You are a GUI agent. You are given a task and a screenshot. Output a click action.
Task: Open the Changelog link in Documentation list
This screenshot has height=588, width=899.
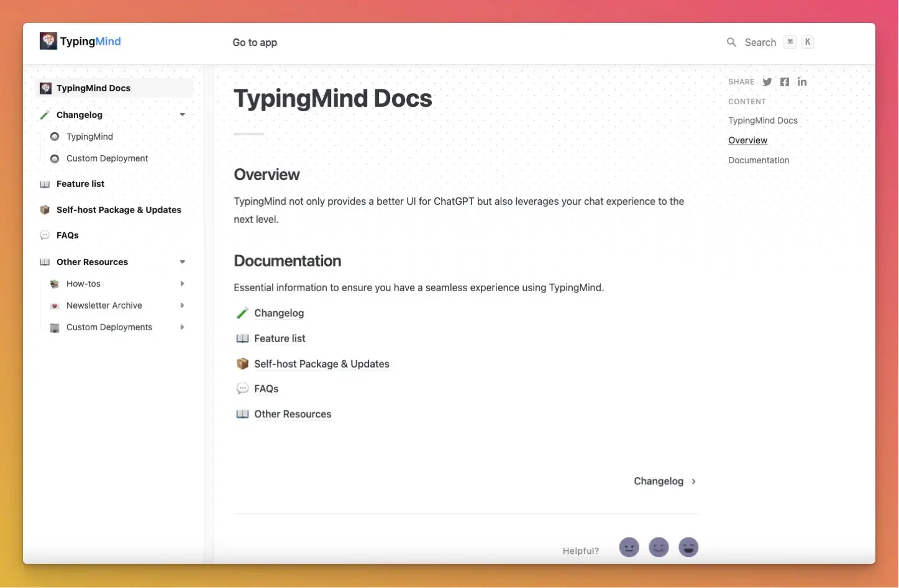pyautogui.click(x=279, y=313)
